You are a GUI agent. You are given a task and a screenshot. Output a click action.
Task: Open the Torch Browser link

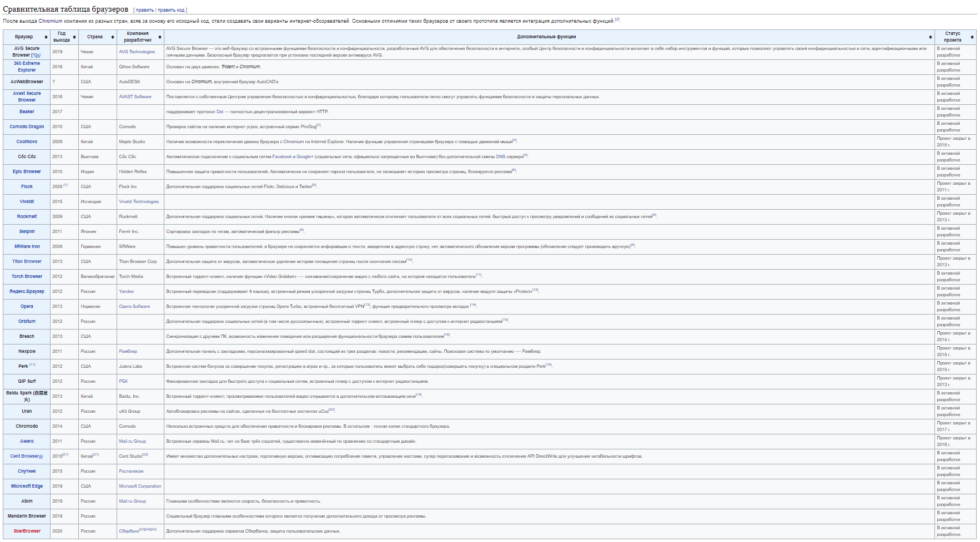point(27,276)
